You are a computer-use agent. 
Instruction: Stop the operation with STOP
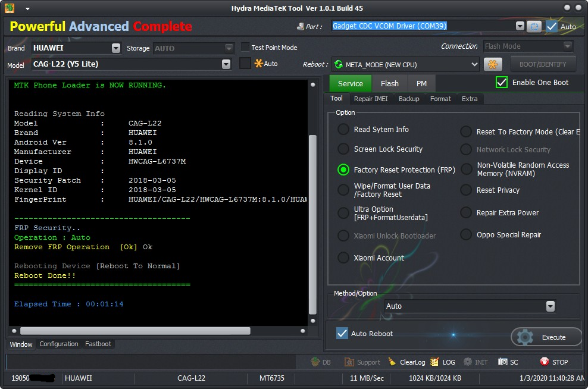click(554, 362)
